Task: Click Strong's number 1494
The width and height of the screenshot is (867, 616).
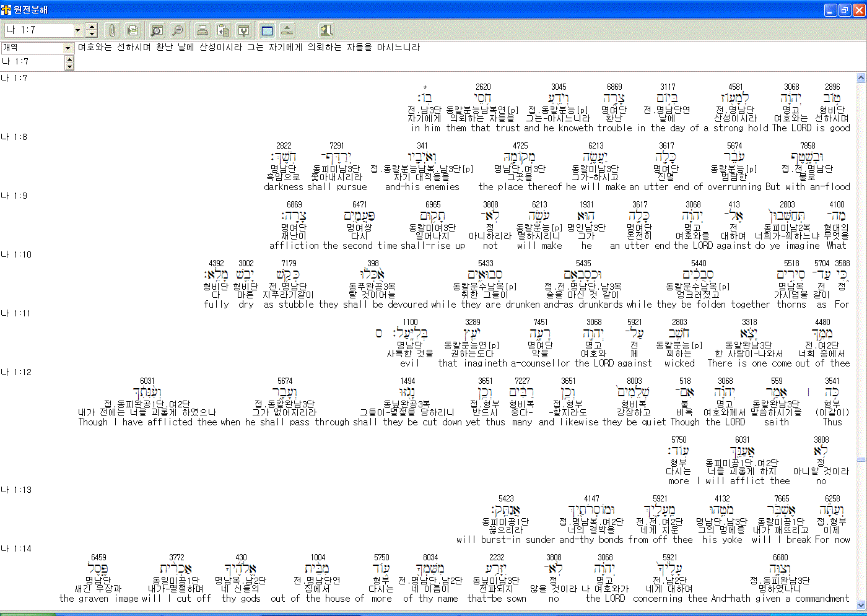Action: coord(407,381)
